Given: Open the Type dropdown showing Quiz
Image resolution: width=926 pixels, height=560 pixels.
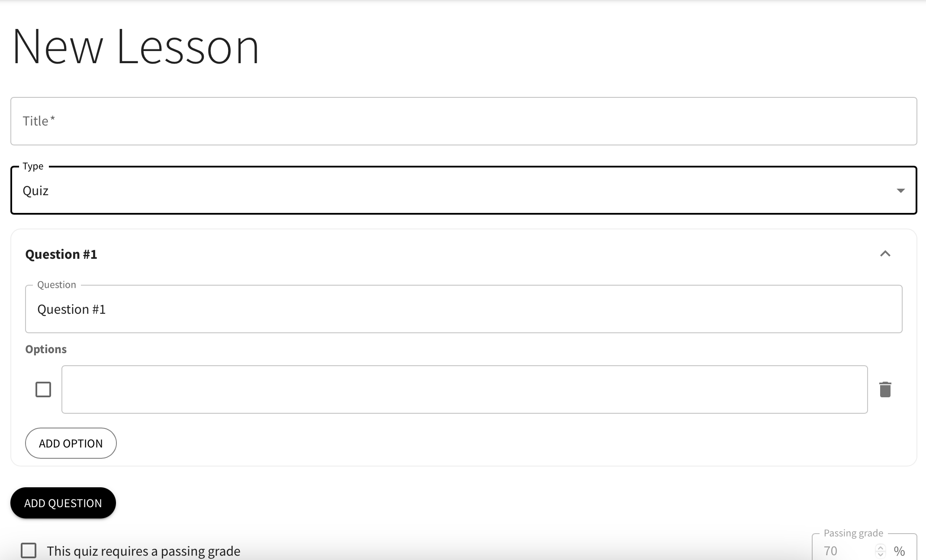Looking at the screenshot, I should point(463,190).
